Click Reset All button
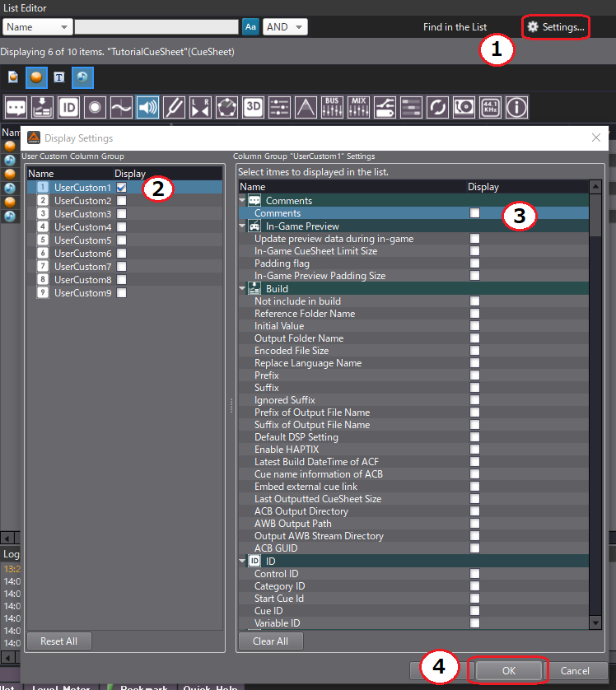The image size is (616, 690). pos(59,641)
